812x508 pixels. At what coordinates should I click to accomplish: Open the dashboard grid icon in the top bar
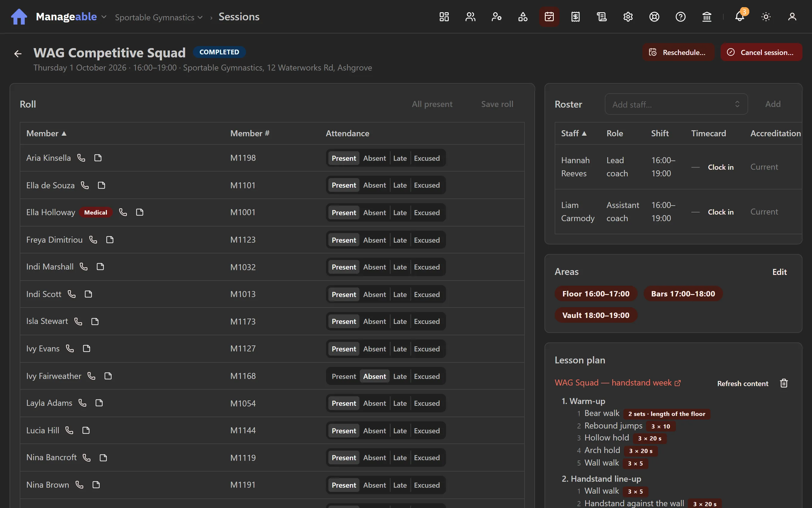(x=444, y=17)
